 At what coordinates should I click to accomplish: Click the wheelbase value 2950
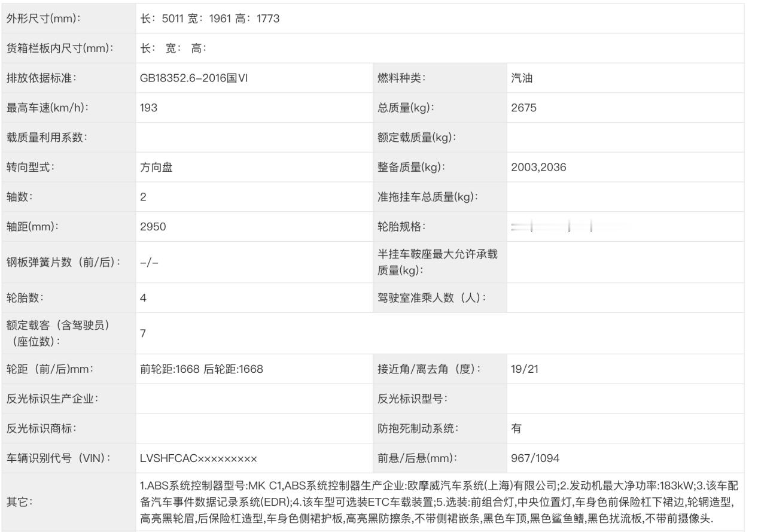coord(153,227)
